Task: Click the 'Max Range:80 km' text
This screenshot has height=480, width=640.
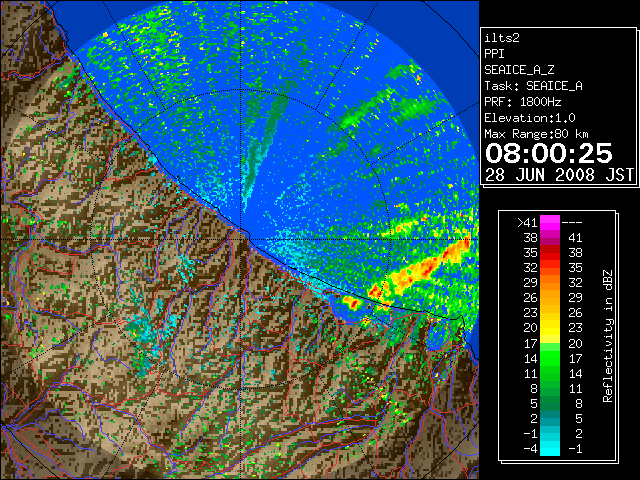Action: point(536,134)
